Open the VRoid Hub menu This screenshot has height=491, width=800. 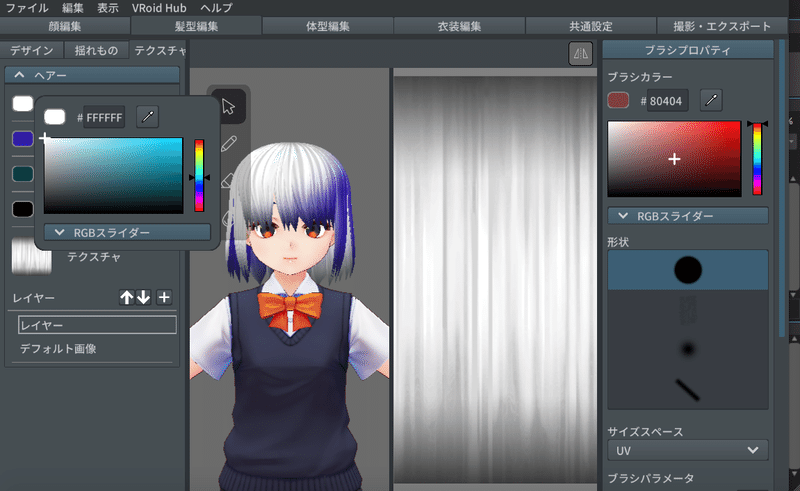coord(159,8)
